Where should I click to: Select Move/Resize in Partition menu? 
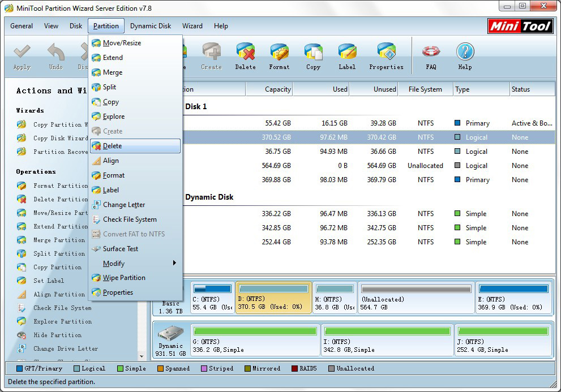[x=135, y=43]
